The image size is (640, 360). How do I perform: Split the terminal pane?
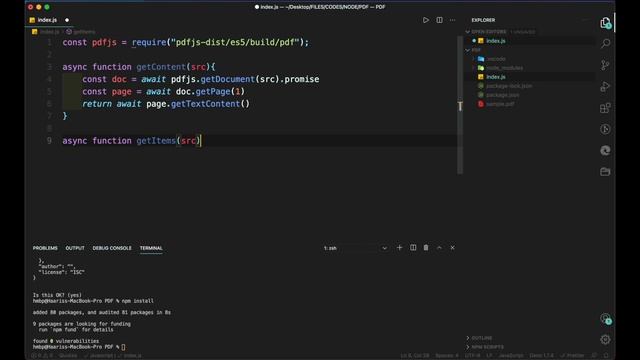coord(413,248)
